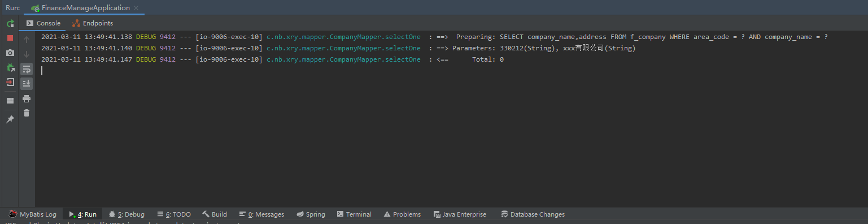Click the 'Total: 0' log result
This screenshot has height=224, width=868.
point(488,59)
